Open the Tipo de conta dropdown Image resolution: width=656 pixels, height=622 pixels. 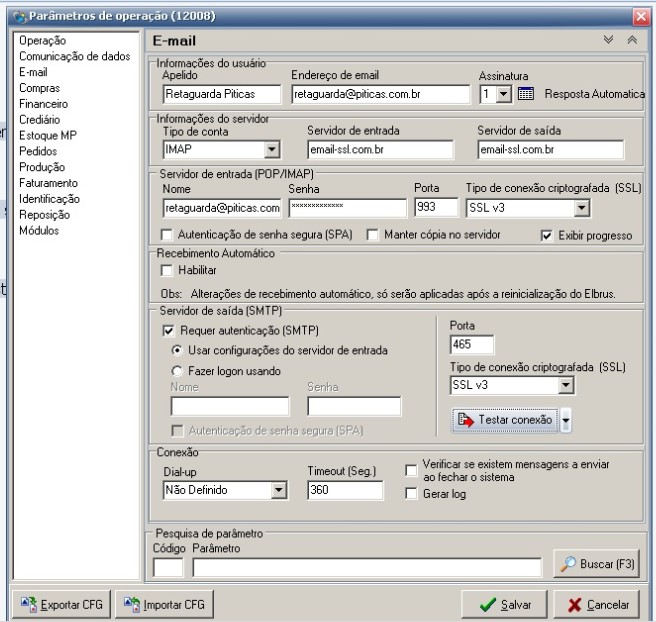click(x=271, y=150)
